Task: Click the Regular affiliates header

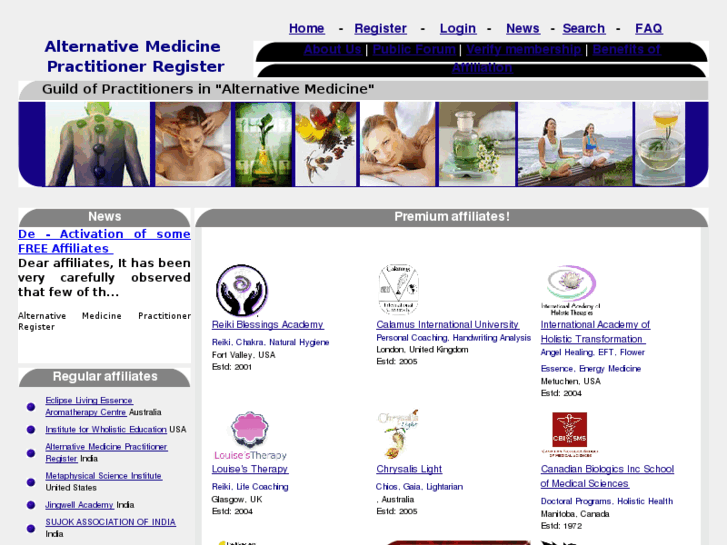Action: (105, 376)
